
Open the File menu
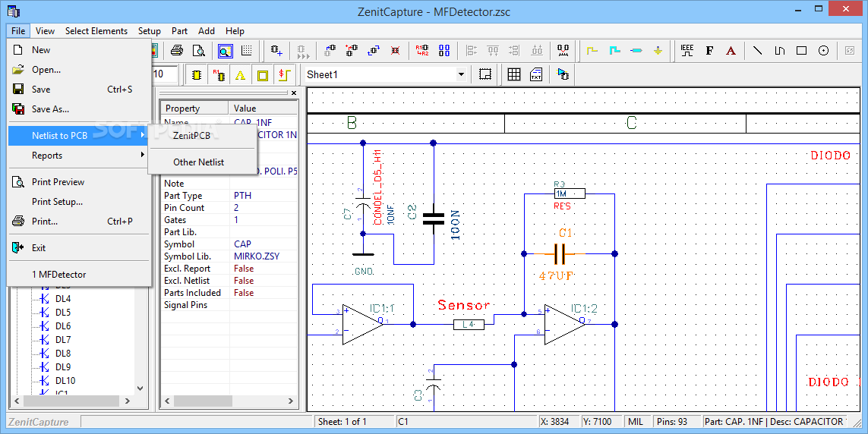coord(17,31)
